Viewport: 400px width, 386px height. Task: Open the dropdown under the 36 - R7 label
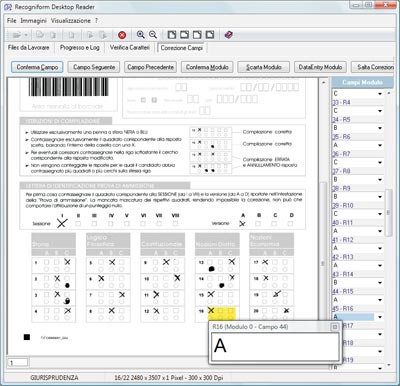pos(380,163)
